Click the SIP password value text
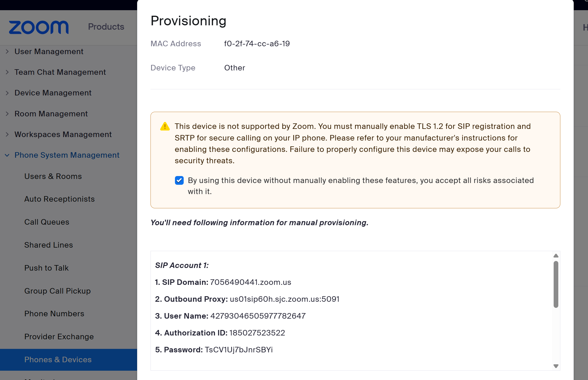This screenshot has height=380, width=588. [239, 350]
